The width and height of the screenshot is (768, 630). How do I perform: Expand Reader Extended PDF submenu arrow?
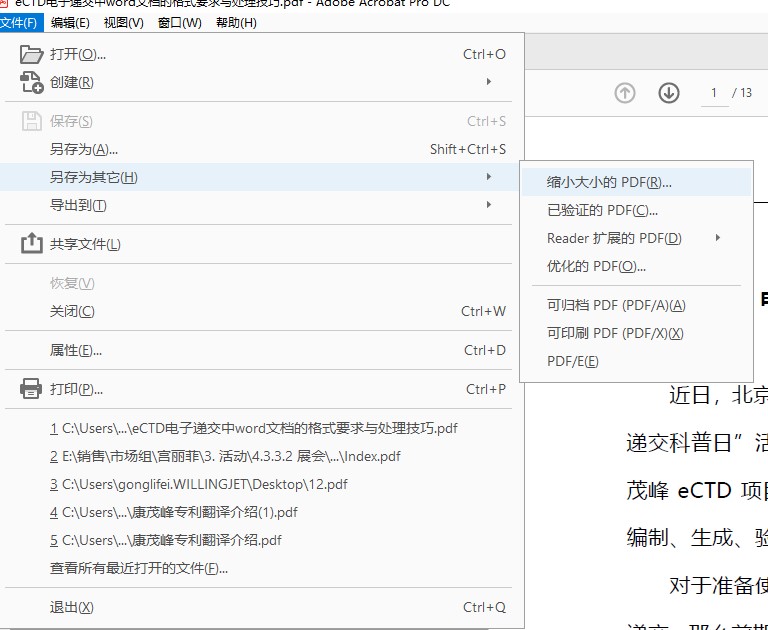click(718, 238)
